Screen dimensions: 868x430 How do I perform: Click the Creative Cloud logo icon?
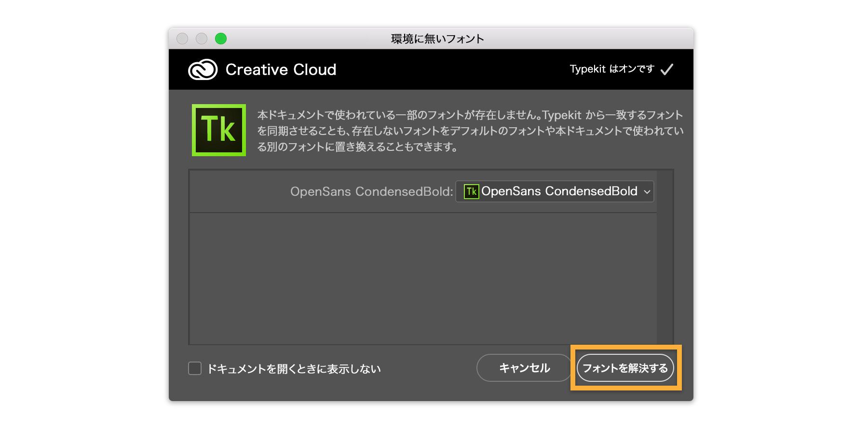[x=203, y=70]
